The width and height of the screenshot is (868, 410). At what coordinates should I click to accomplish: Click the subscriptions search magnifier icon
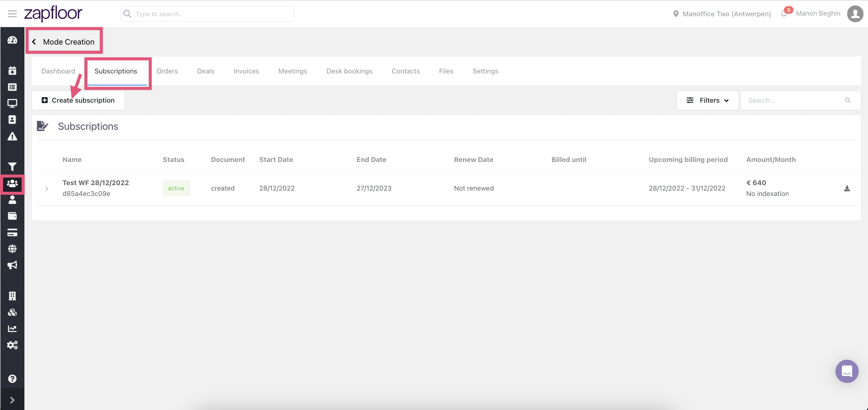pyautogui.click(x=848, y=100)
